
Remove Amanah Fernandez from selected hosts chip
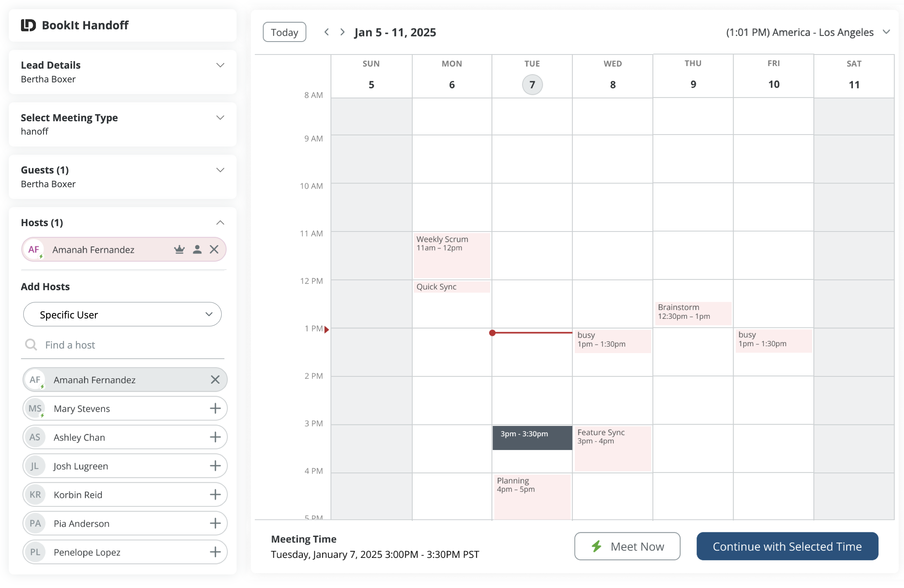pos(214,250)
